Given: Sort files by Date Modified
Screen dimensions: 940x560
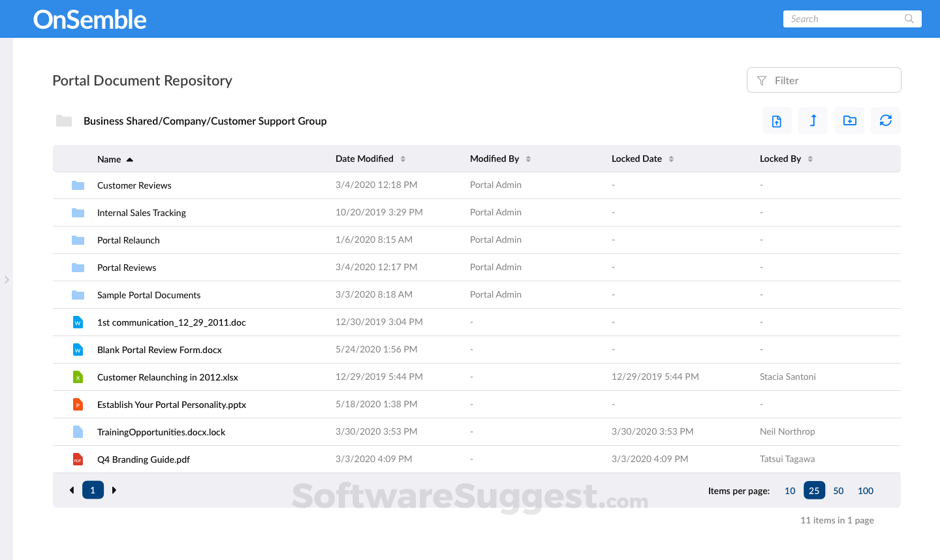Looking at the screenshot, I should 403,158.
